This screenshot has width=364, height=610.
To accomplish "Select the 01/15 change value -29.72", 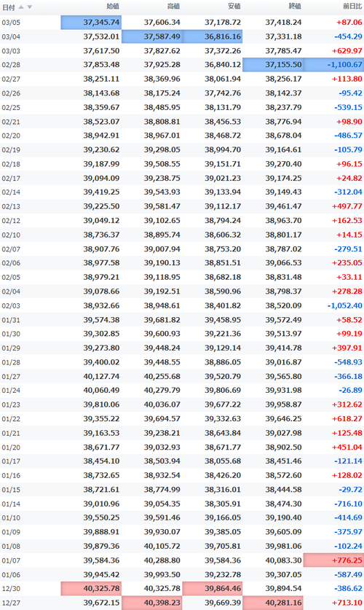I will click(x=349, y=490).
